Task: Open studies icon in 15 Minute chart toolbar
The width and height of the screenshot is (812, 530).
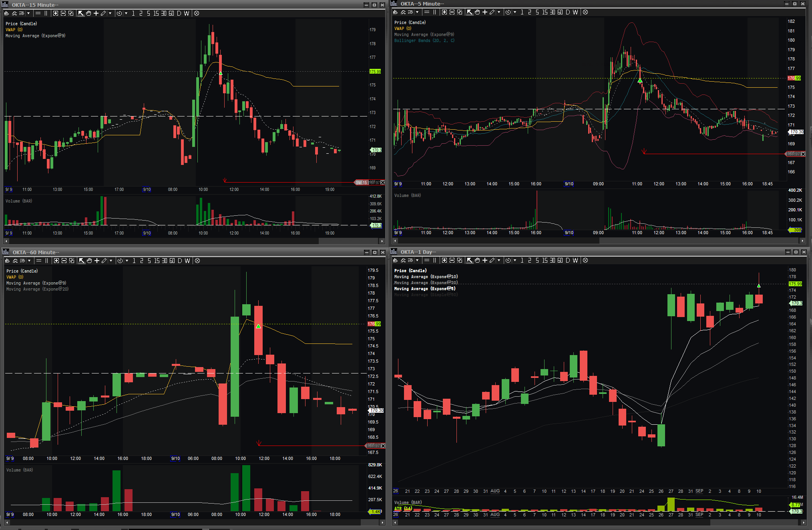Action: [x=14, y=13]
